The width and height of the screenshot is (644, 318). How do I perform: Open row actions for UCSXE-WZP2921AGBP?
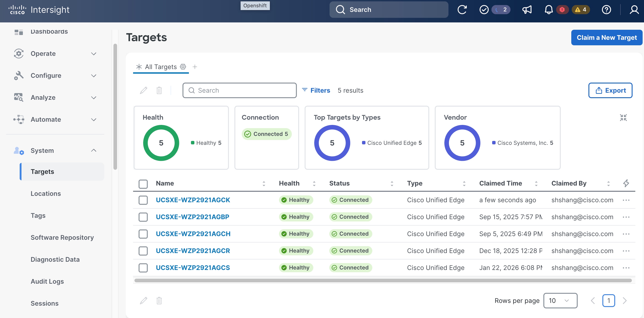pyautogui.click(x=626, y=217)
